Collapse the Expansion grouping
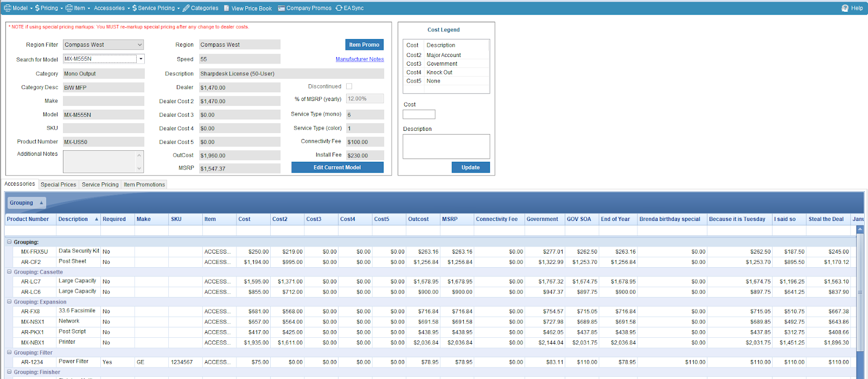 (x=9, y=301)
